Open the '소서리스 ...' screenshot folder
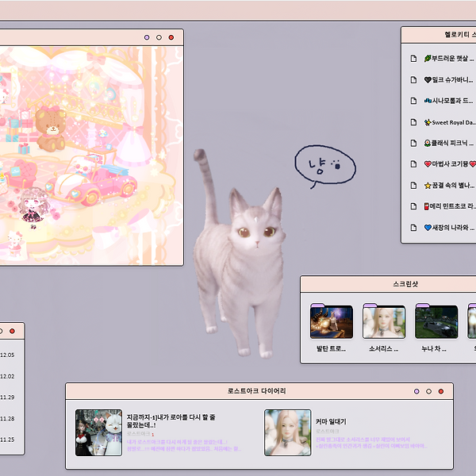The image size is (476, 476). point(384,321)
